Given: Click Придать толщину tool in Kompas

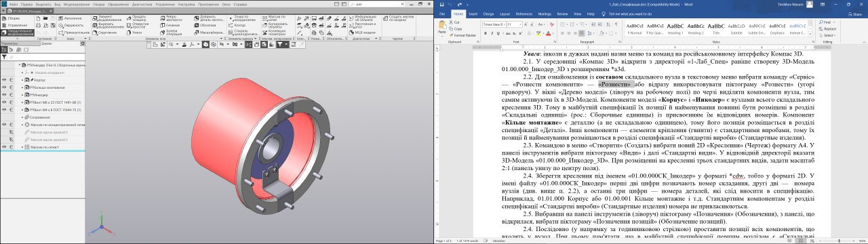Looking at the screenshot, I should (x=136, y=18).
